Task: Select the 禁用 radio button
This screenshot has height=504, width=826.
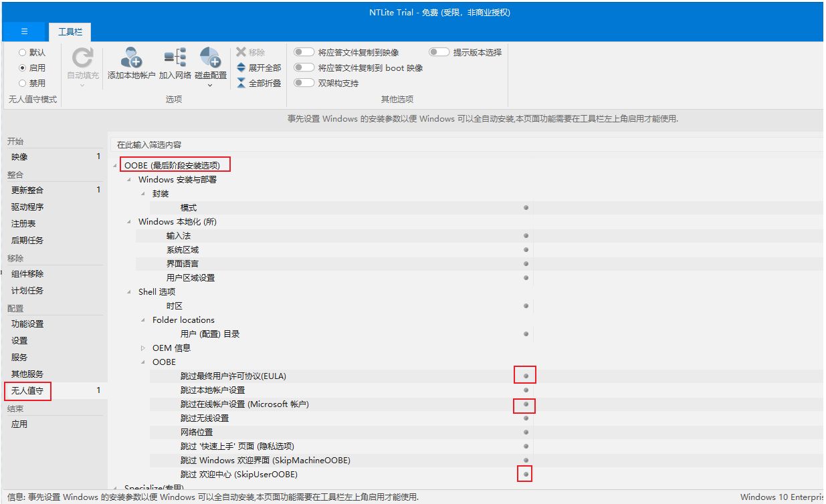Action: click(x=23, y=83)
